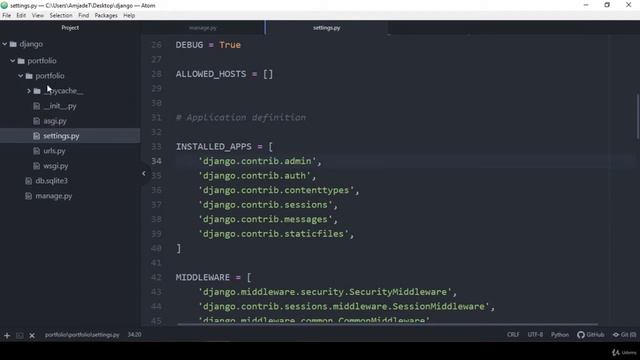Switch to the manage.py tab
This screenshot has height=360, width=640.
(203, 28)
